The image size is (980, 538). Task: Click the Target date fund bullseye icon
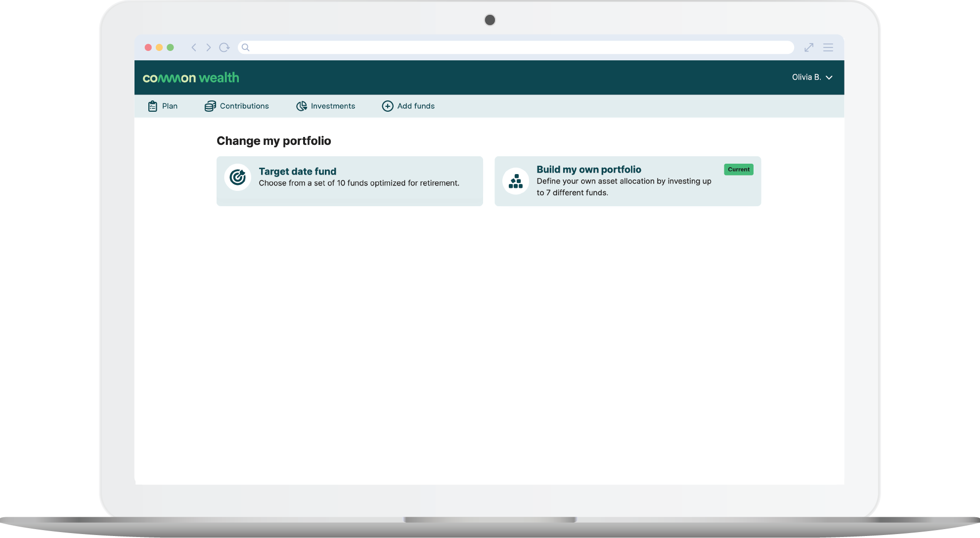click(x=238, y=177)
